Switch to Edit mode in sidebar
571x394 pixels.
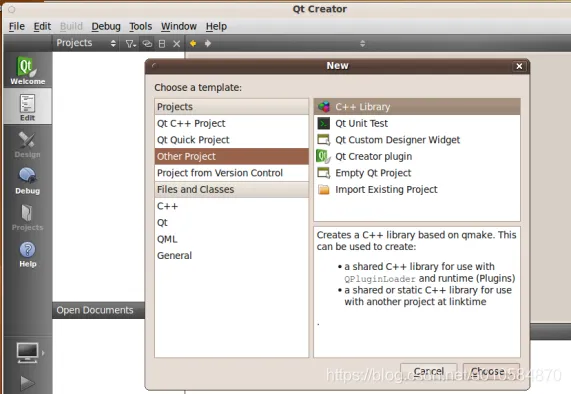pyautogui.click(x=27, y=107)
